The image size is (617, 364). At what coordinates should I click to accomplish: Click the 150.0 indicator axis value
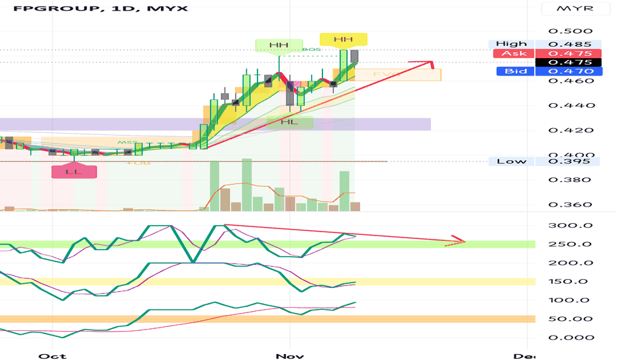(x=568, y=281)
